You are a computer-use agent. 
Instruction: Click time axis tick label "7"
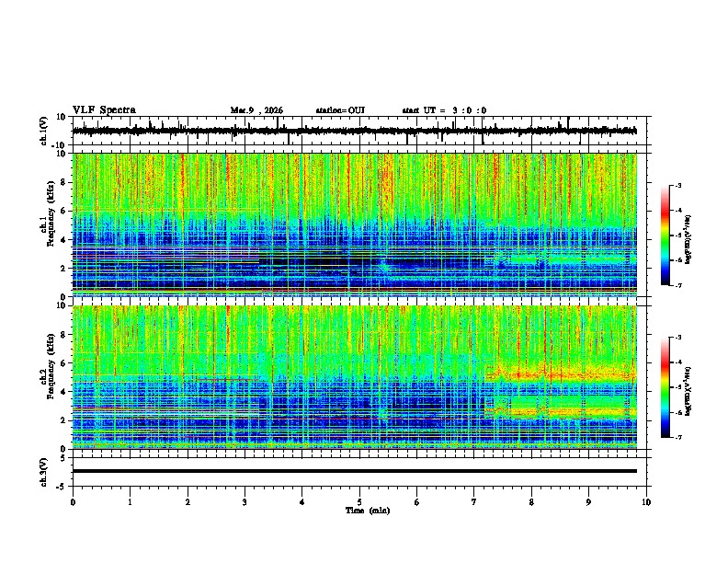pyautogui.click(x=474, y=502)
